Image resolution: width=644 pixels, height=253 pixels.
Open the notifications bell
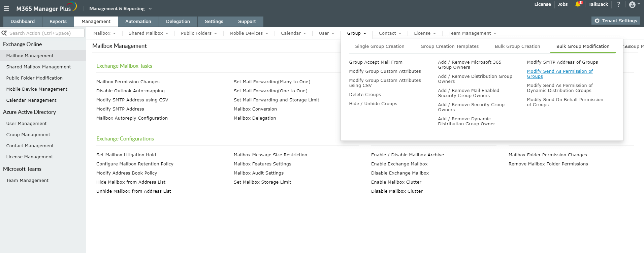[x=578, y=4]
